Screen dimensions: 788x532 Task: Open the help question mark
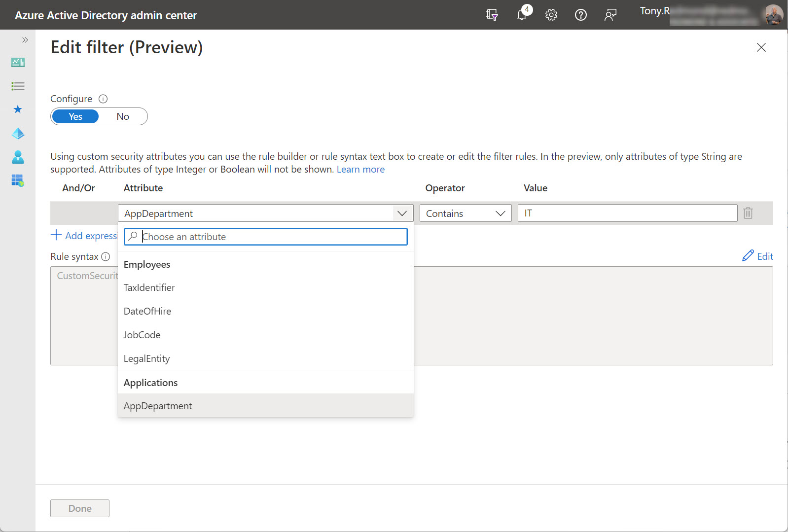pyautogui.click(x=581, y=15)
